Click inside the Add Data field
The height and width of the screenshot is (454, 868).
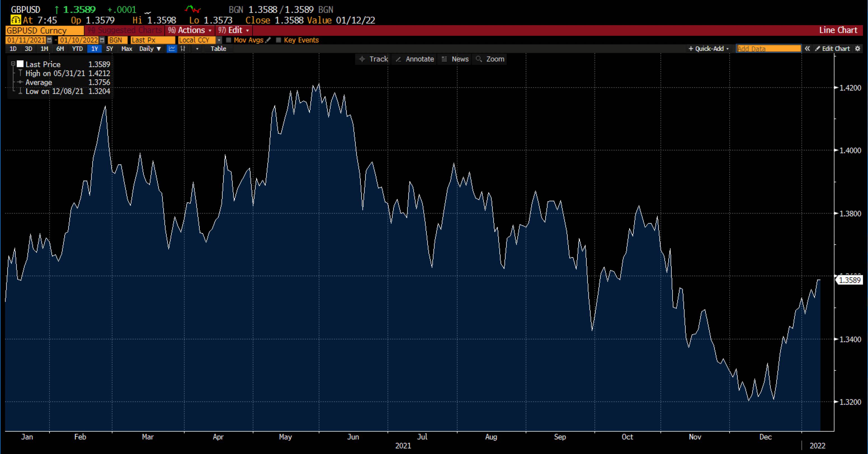(x=768, y=49)
